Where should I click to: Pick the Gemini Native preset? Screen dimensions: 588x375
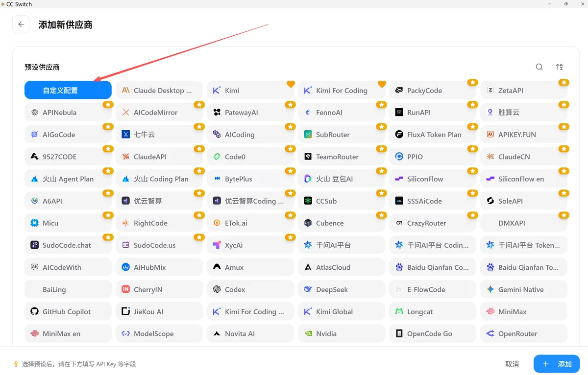coord(524,289)
